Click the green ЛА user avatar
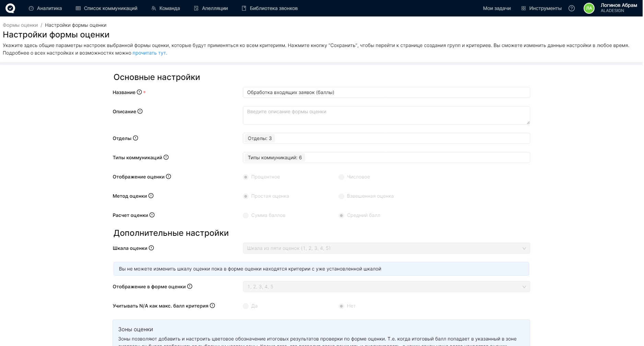The height and width of the screenshot is (346, 644). (x=589, y=8)
